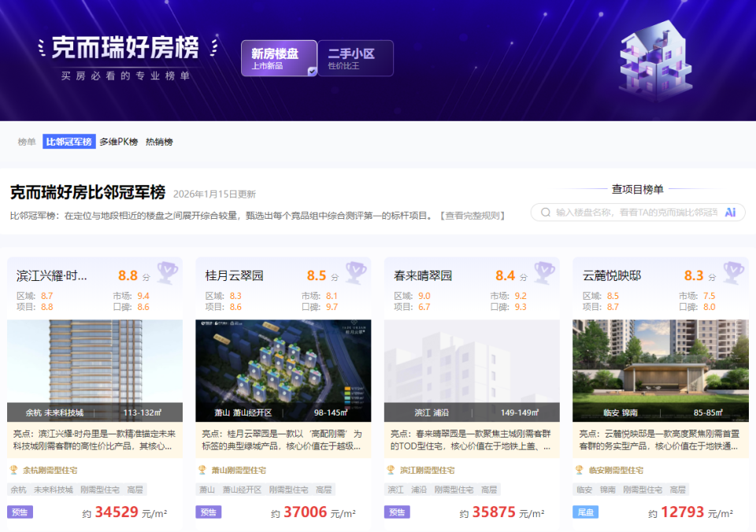Click the 预售 badge on 春来晴翠园

point(397,512)
